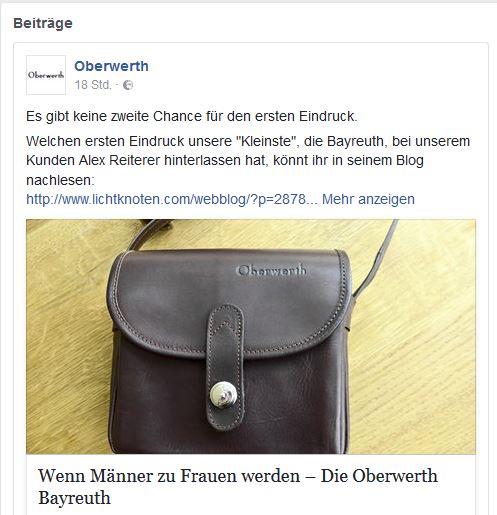
Task: Click the word "Bayreuth" in headline's second line
Action: [x=74, y=498]
